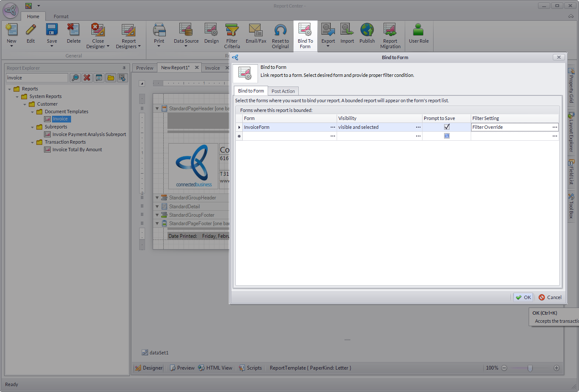Collapse the Document Templates folder

33,112
